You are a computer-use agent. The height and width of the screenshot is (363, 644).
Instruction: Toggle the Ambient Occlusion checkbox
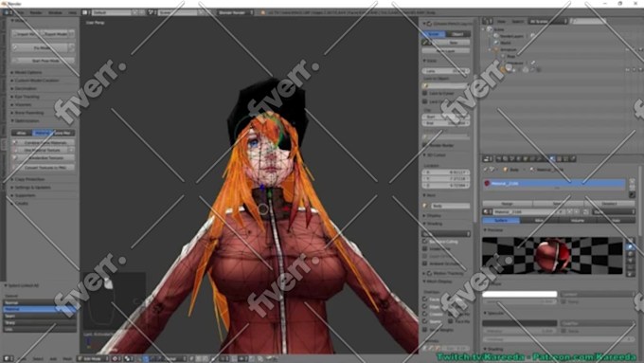pyautogui.click(x=424, y=263)
